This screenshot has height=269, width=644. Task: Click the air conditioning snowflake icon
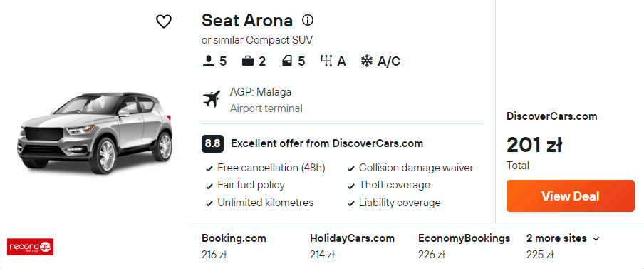coord(366,61)
